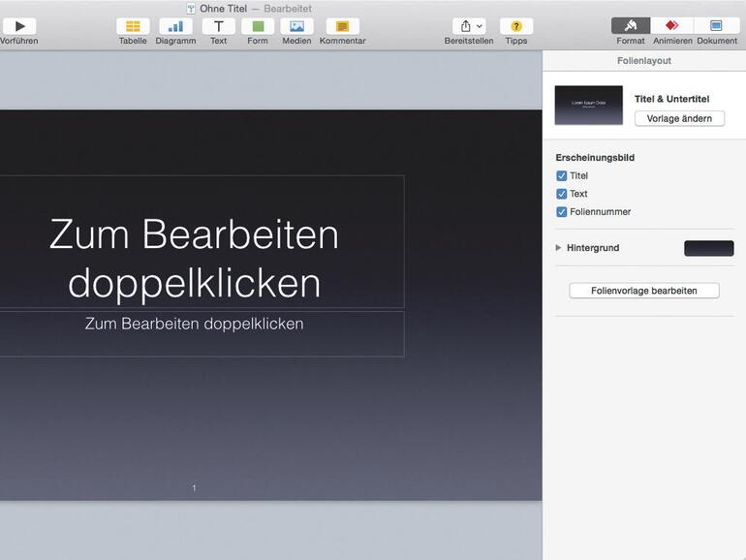The width and height of the screenshot is (746, 560).
Task: Click the slide number 1 on slide
Action: pos(194,487)
